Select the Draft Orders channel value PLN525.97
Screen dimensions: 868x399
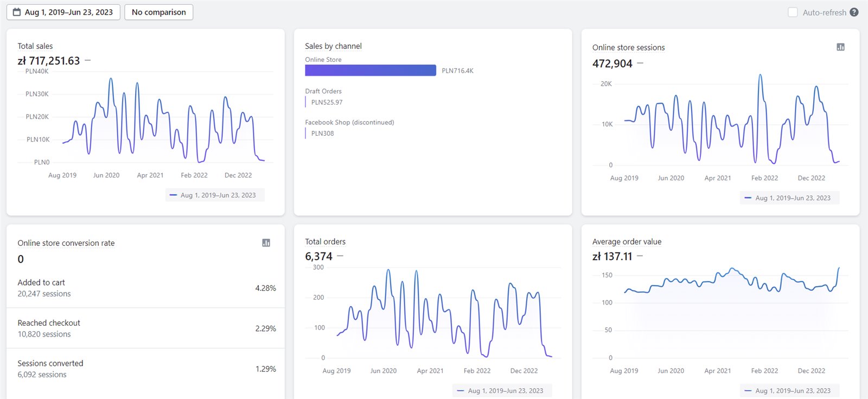click(327, 102)
